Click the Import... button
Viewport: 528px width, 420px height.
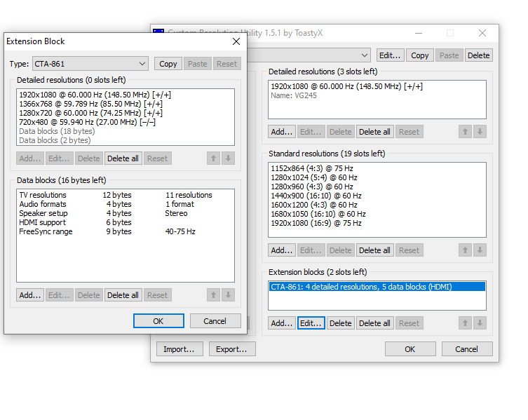click(180, 349)
